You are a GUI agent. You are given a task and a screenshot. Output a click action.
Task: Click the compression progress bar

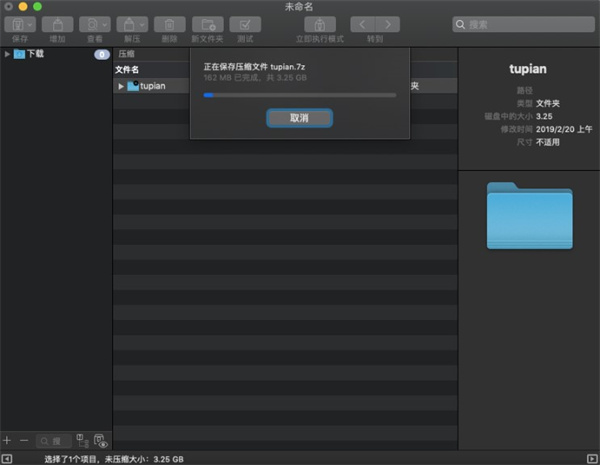click(300, 95)
